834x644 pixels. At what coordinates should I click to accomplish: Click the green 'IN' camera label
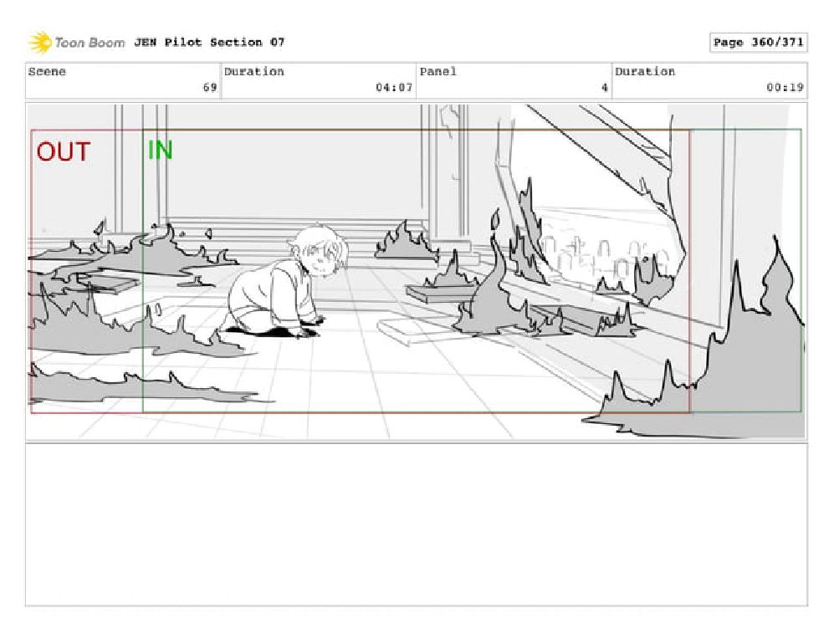tap(160, 151)
